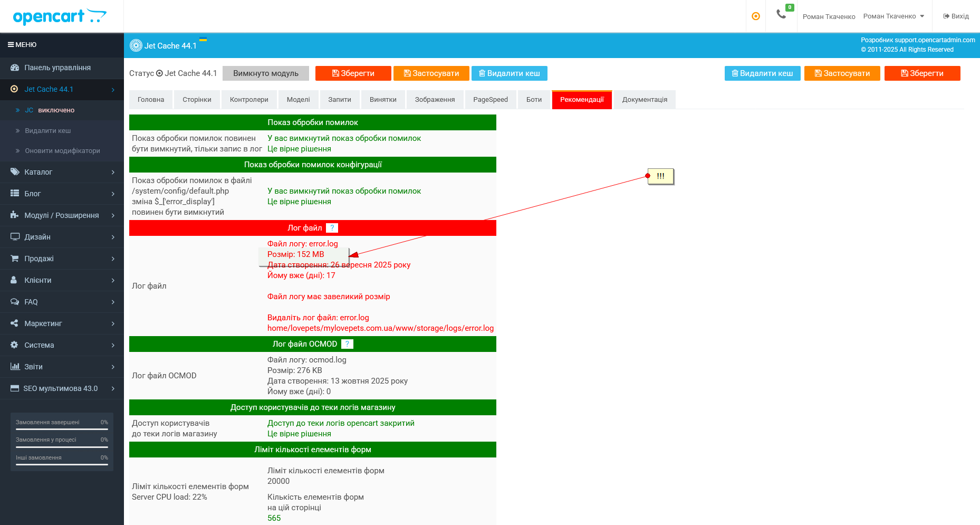Click Застосувати button at the toolbar's right group
Image resolution: width=980 pixels, height=525 pixels.
(842, 73)
